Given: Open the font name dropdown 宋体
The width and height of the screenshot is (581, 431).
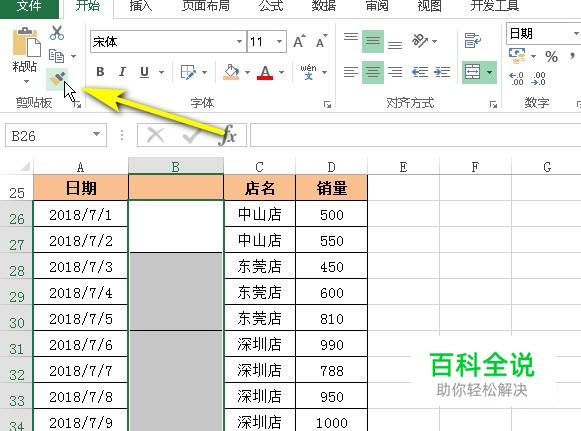Looking at the screenshot, I should [239, 42].
